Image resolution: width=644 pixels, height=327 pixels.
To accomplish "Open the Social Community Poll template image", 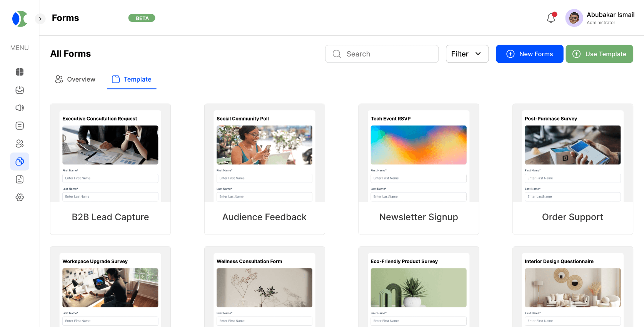I will [264, 145].
